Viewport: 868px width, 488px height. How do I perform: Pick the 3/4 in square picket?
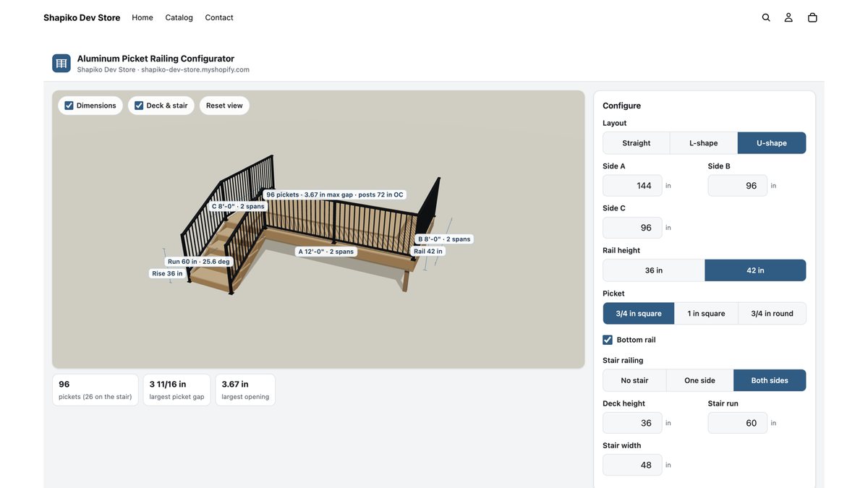pos(639,314)
